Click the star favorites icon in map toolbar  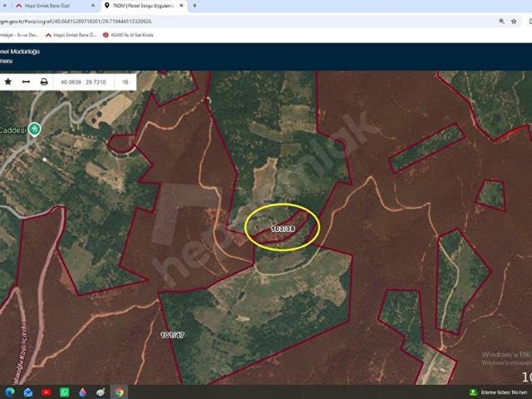8,81
